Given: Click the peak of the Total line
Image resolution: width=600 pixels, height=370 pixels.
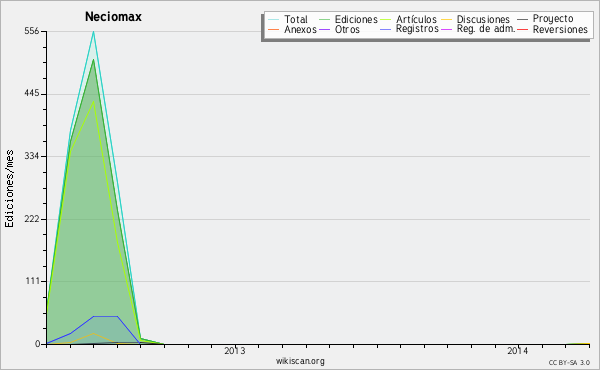Looking at the screenshot, I should point(93,32).
